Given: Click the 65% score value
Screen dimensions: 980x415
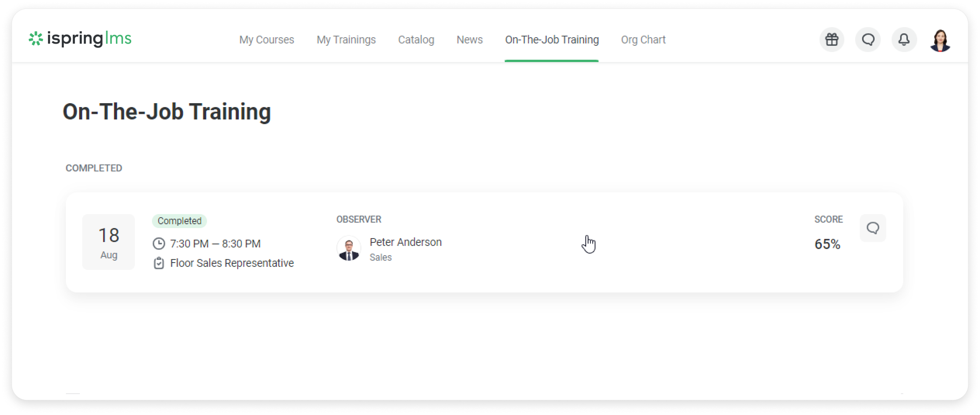Looking at the screenshot, I should click(x=827, y=244).
